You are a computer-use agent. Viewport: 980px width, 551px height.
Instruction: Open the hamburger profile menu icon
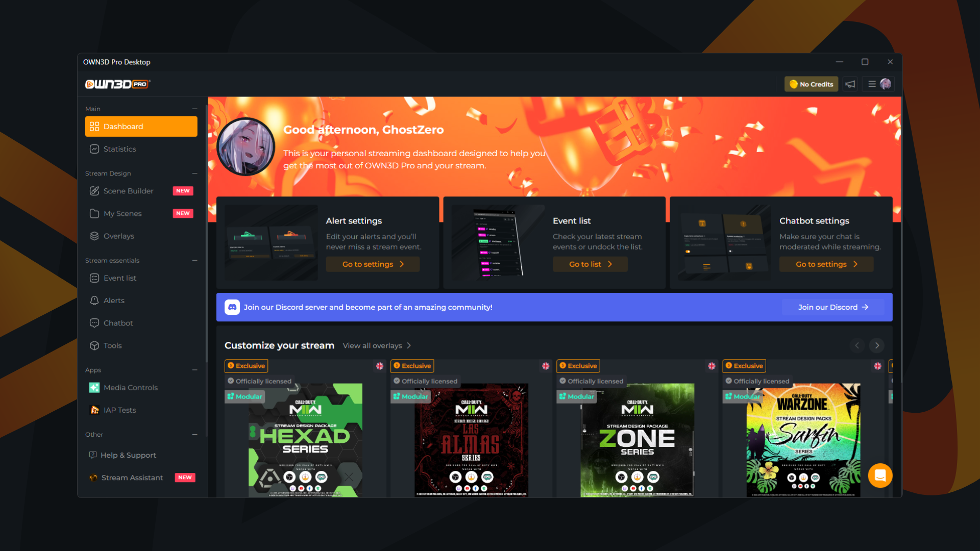click(872, 84)
